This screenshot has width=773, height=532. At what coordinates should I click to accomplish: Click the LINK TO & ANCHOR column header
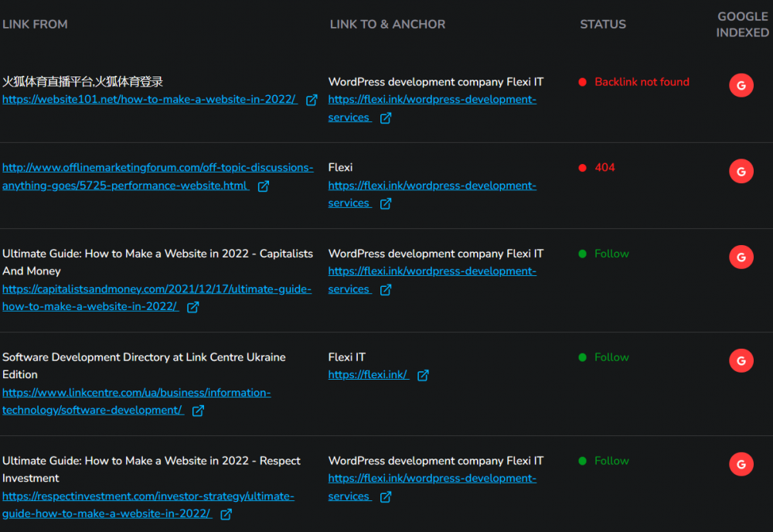pos(387,24)
